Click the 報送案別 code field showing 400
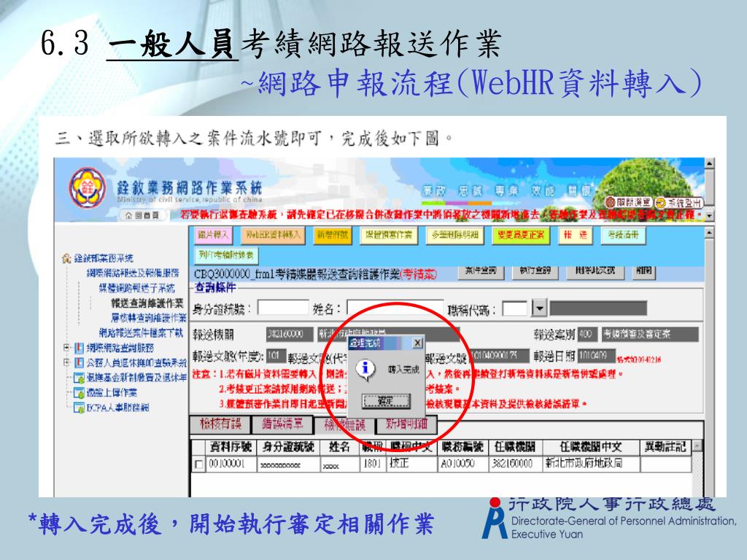 click(x=587, y=334)
